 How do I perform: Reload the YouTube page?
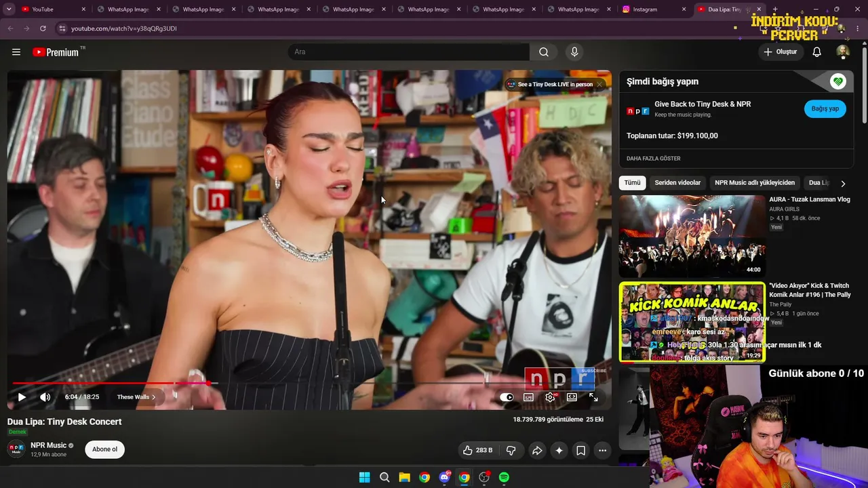[43, 28]
